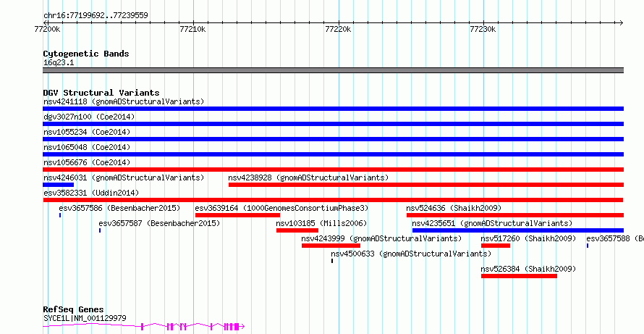Image resolution: width=644 pixels, height=334 pixels.
Task: Click the nsv1056676 (Coe2014) label
Action: 87,162
